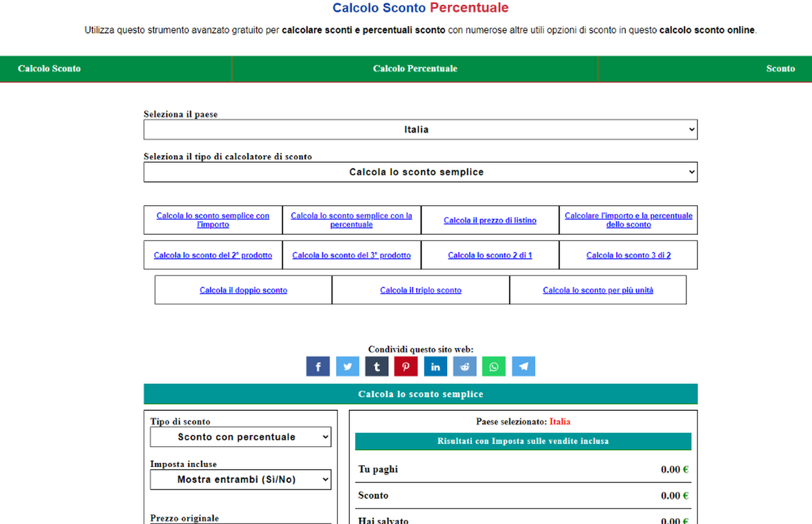Viewport: 812px width, 524px height.
Task: Open Calcola lo sconto semplice con la percentuale
Action: (352, 220)
